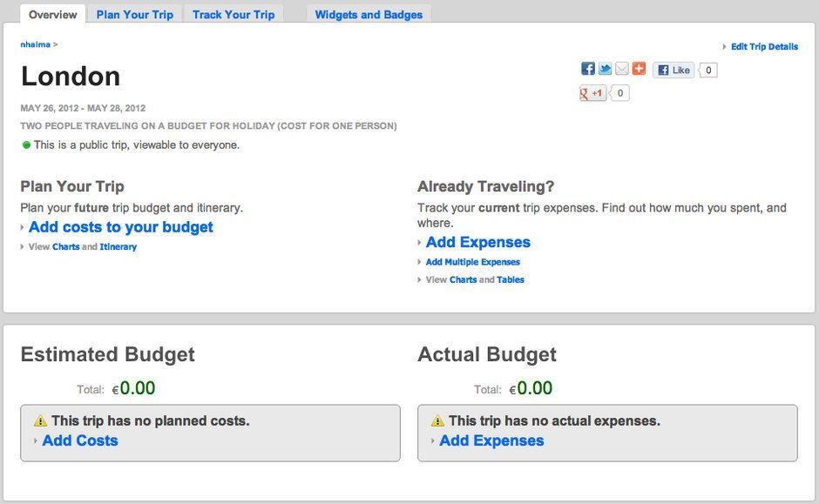Image resolution: width=819 pixels, height=504 pixels.
Task: Share trip via Facebook icon
Action: (x=587, y=69)
